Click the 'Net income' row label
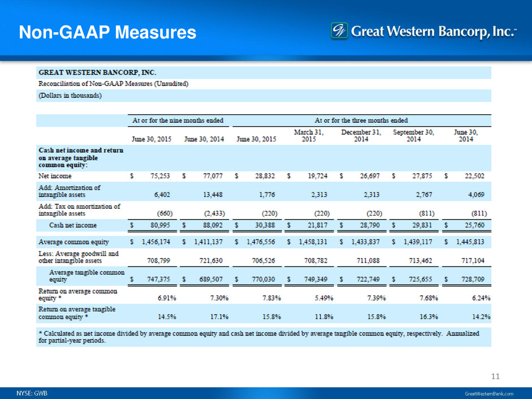Screen dimensions: 532x399 point(55,176)
